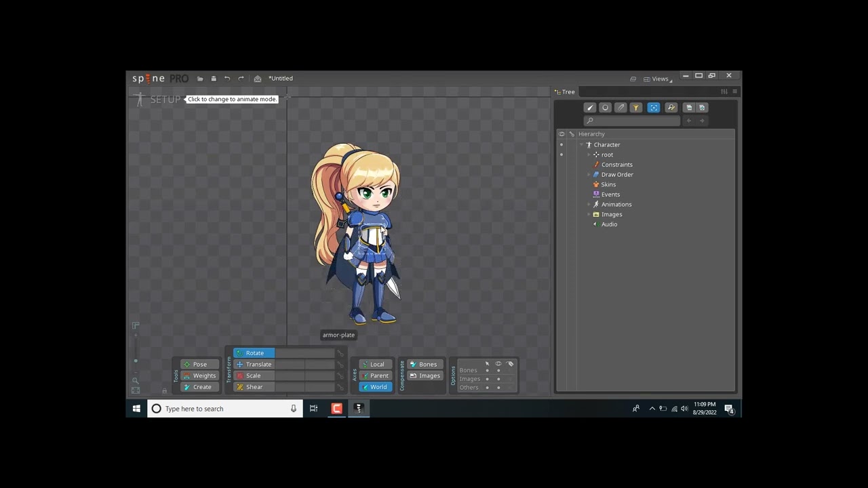Activate the Weights tool
868x488 pixels.
(200, 376)
